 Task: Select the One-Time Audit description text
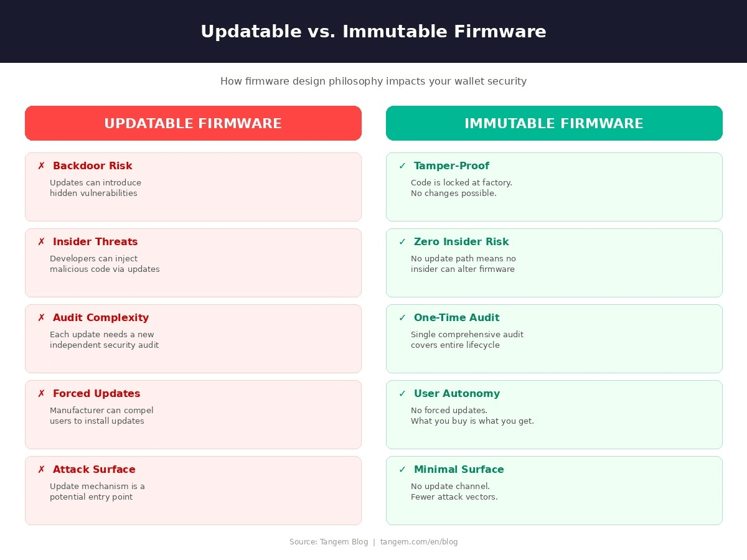(467, 340)
